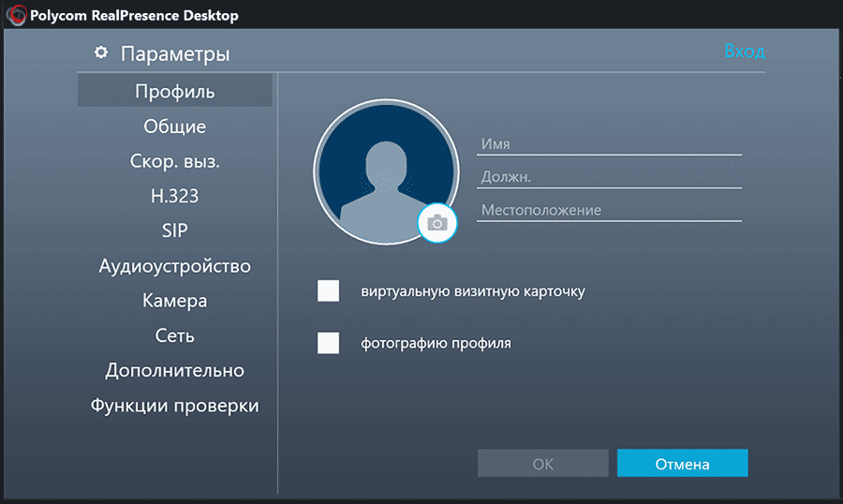
Task: Open the Сеть settings section
Action: click(175, 335)
